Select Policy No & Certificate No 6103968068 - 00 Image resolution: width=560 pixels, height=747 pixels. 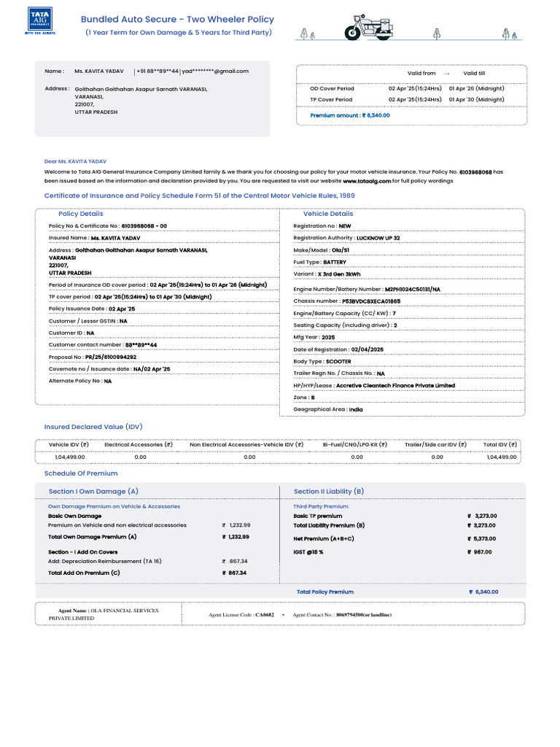click(108, 226)
